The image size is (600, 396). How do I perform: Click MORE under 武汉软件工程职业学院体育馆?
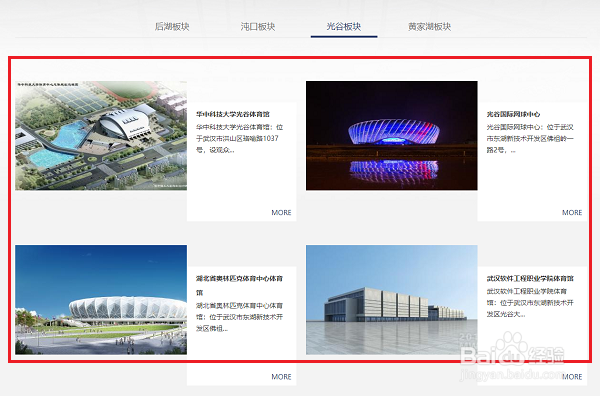pos(572,376)
